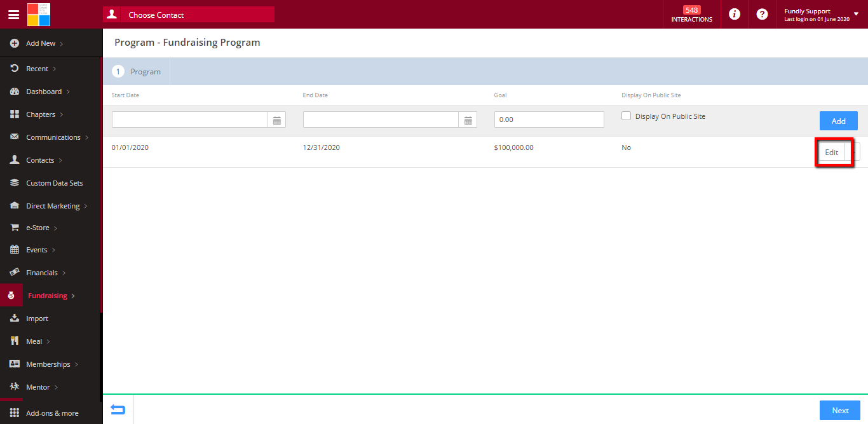
Task: Click the Direct Marketing mailbox icon
Action: [15, 206]
